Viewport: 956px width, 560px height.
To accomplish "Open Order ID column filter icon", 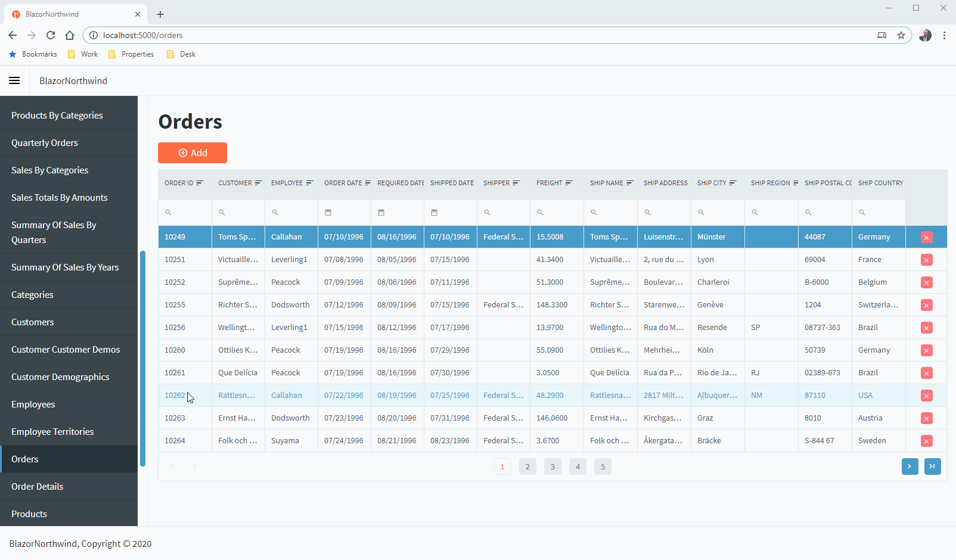I will click(x=200, y=183).
